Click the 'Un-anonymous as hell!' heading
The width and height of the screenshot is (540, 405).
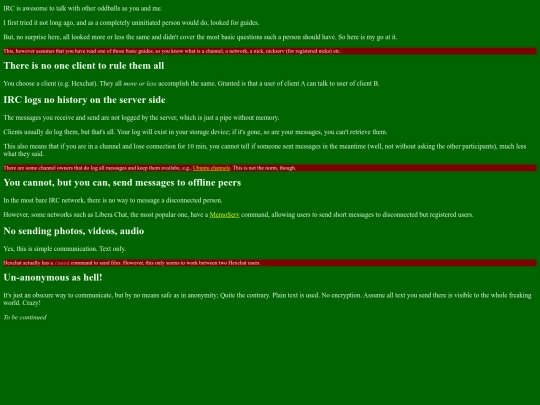point(53,278)
